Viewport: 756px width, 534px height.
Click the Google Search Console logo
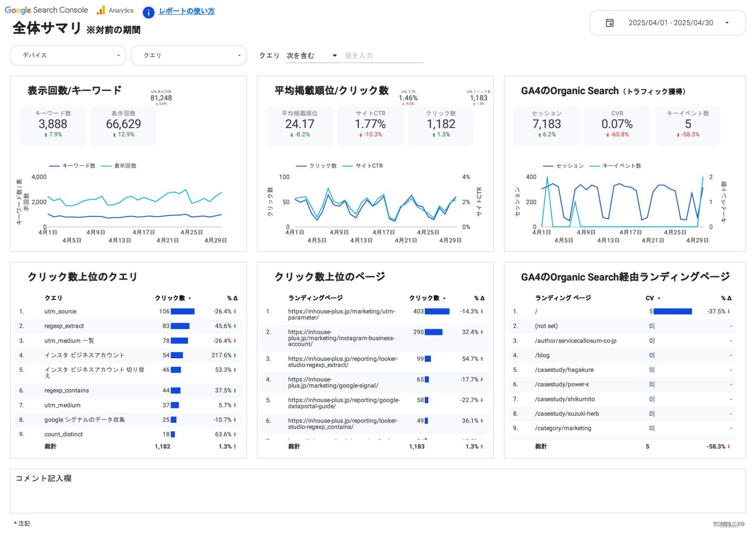click(46, 10)
